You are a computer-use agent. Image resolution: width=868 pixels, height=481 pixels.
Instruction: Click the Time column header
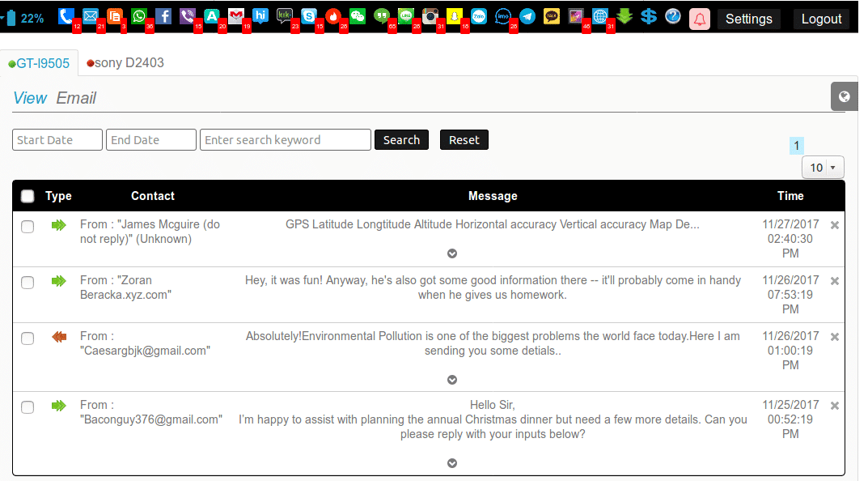click(790, 196)
